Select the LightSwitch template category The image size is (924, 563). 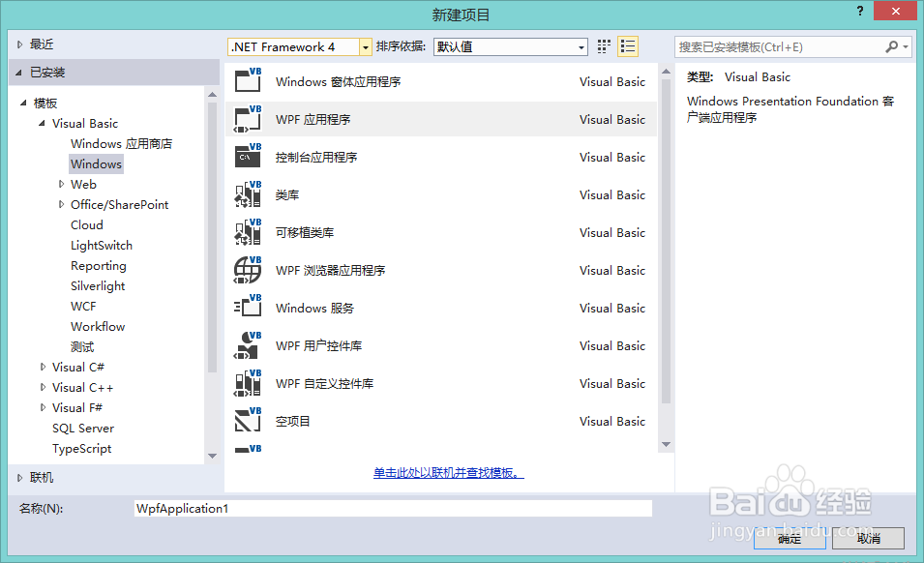coord(102,245)
